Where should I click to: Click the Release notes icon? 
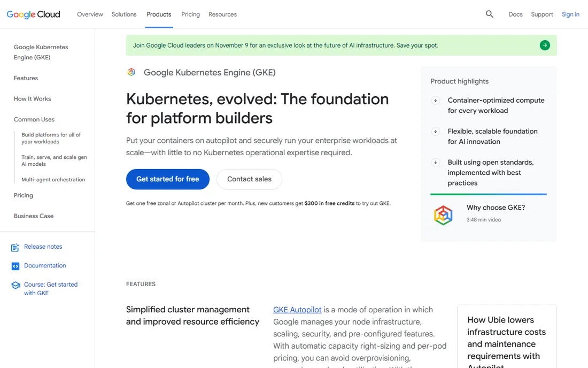[x=15, y=247]
